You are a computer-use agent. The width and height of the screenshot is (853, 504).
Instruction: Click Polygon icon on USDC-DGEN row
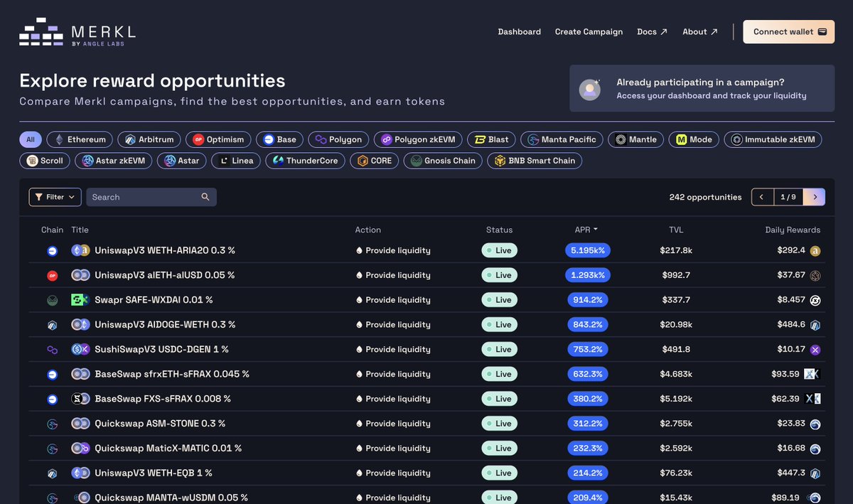[x=52, y=350]
